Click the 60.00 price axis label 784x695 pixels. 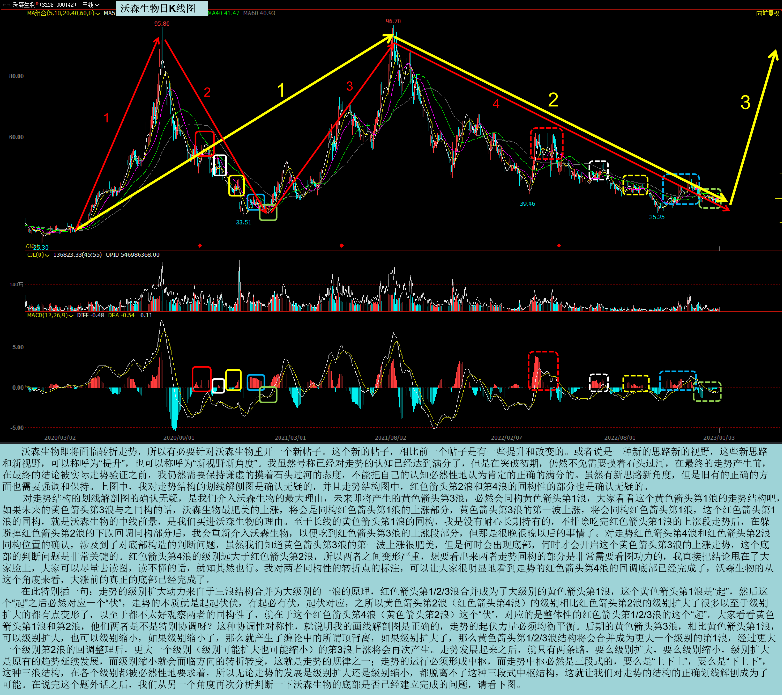pyautogui.click(x=17, y=137)
